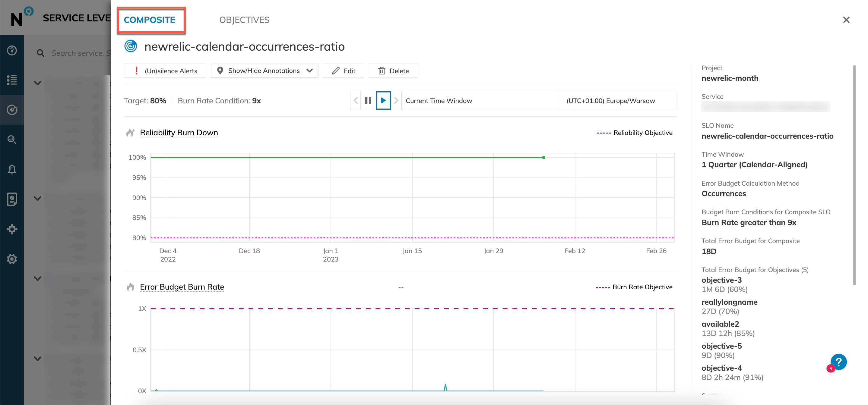Click the Edit button

coord(344,71)
